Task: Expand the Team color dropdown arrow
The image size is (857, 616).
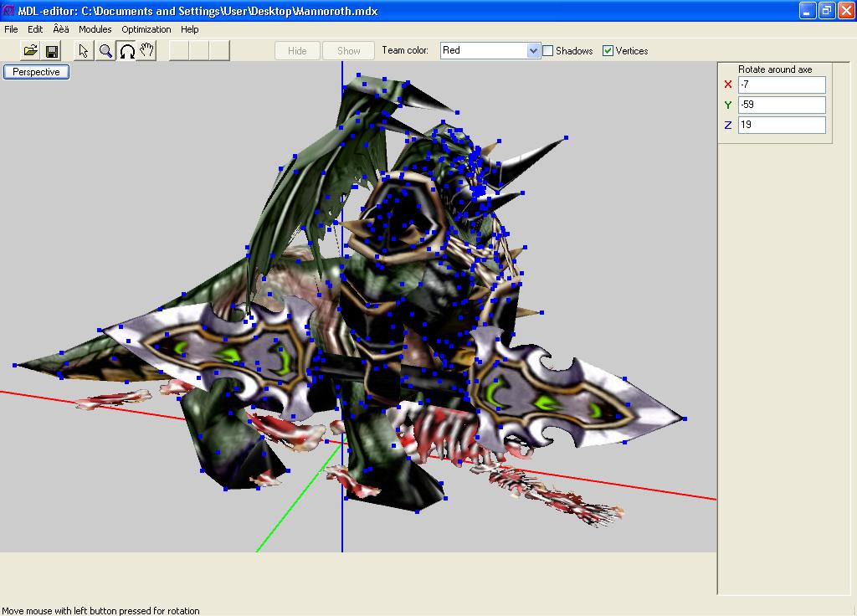Action: click(533, 51)
